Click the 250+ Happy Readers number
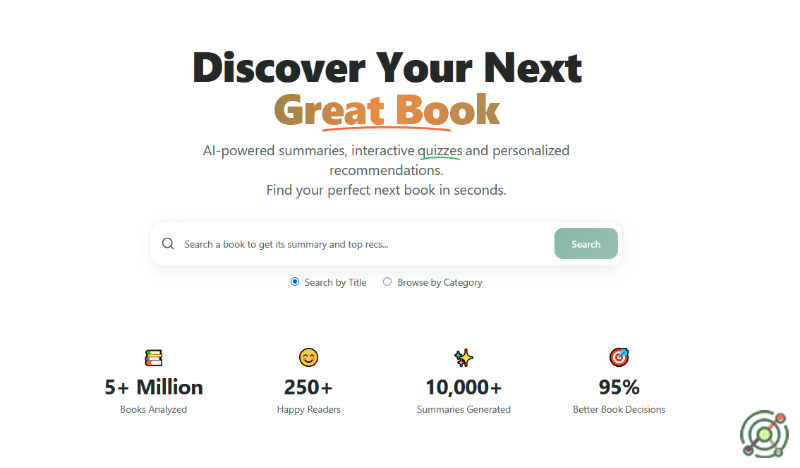Image resolution: width=800 pixels, height=468 pixels. [308, 387]
